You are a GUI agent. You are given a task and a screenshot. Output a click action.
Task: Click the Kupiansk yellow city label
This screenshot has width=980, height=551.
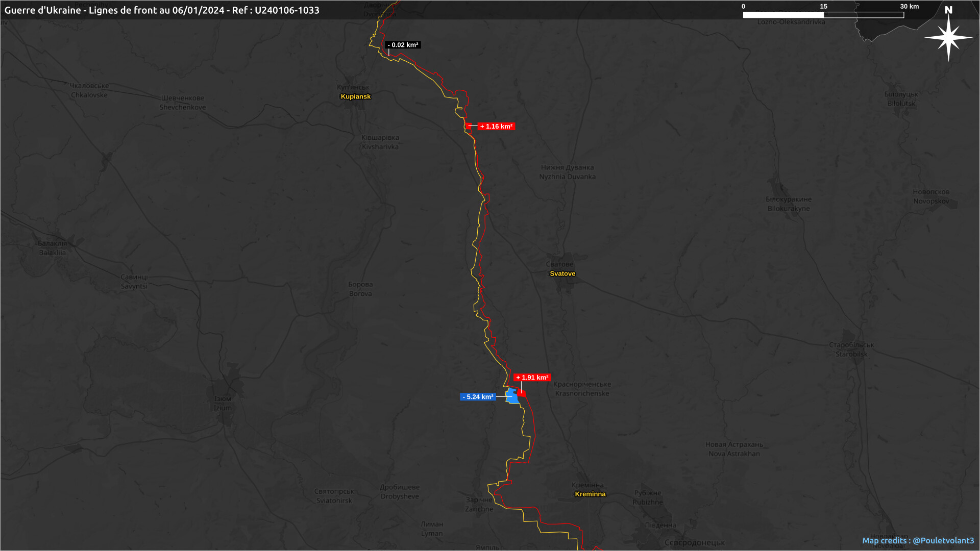356,96
